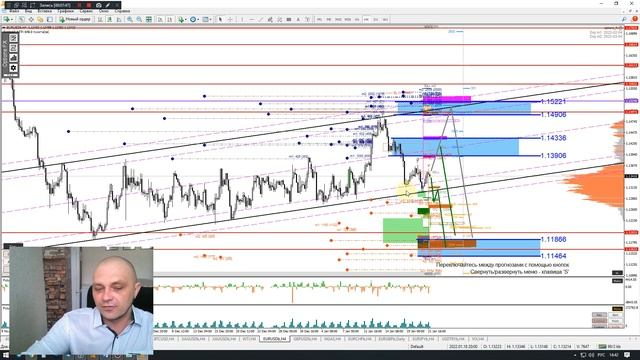This screenshot has width=640, height=360.
Task: Open the Market Watch panel icon
Action: click(21, 19)
